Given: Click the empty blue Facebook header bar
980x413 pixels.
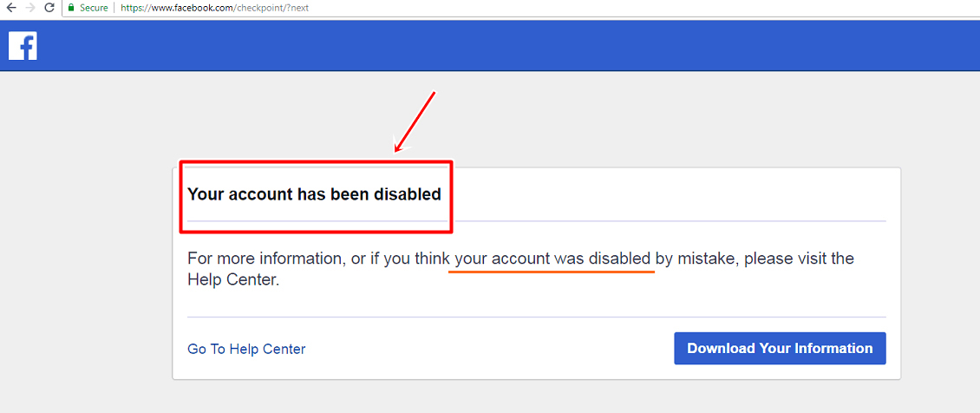Looking at the screenshot, I should [x=520, y=45].
